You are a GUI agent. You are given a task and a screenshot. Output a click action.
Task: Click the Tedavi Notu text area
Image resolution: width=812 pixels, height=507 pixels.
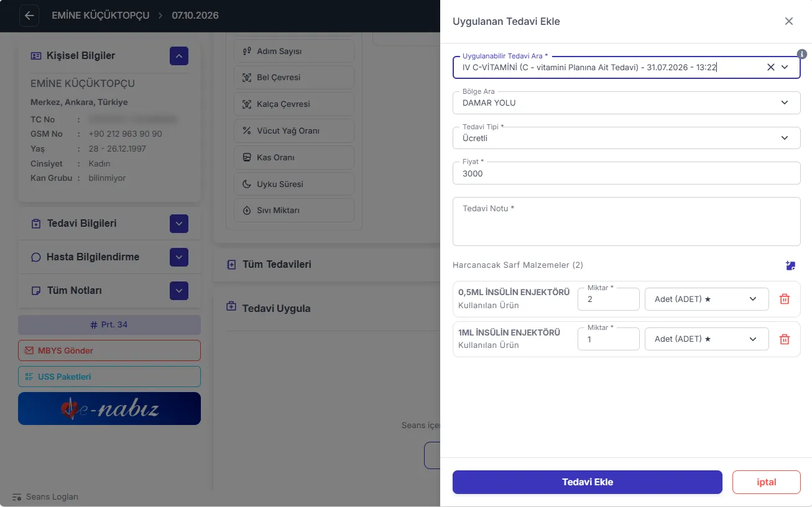626,221
